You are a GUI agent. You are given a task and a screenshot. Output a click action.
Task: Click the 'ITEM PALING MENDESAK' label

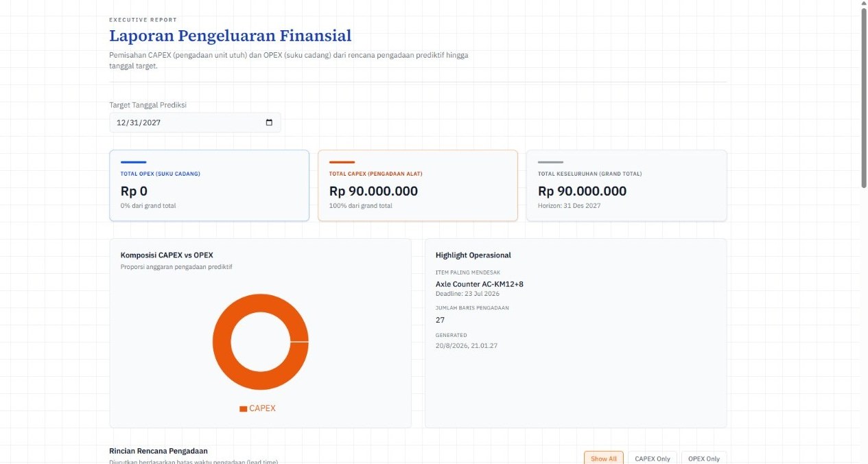click(468, 272)
